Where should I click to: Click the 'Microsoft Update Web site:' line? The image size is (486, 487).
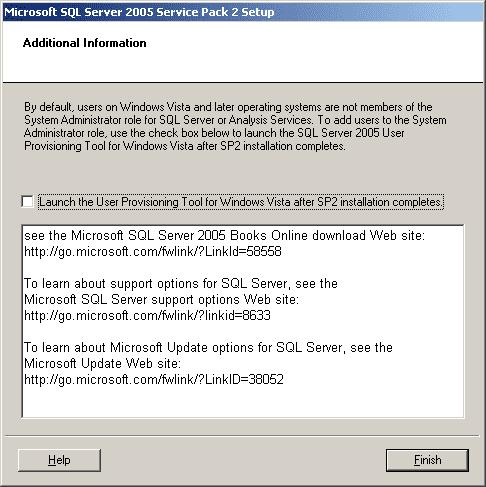103,363
